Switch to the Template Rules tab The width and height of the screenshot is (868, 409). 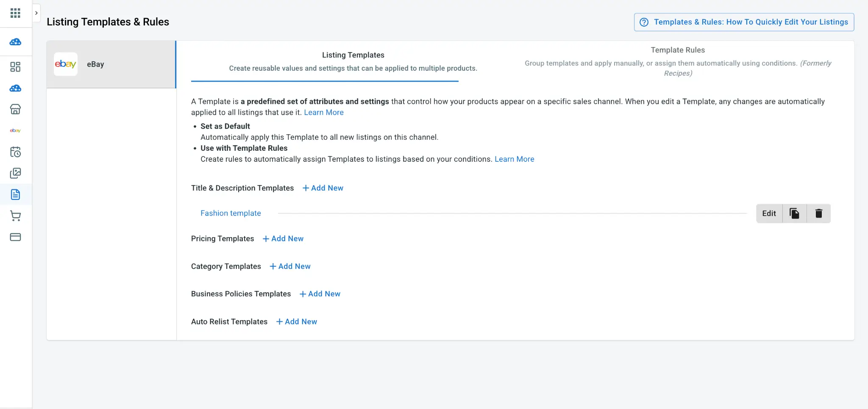pos(678,61)
